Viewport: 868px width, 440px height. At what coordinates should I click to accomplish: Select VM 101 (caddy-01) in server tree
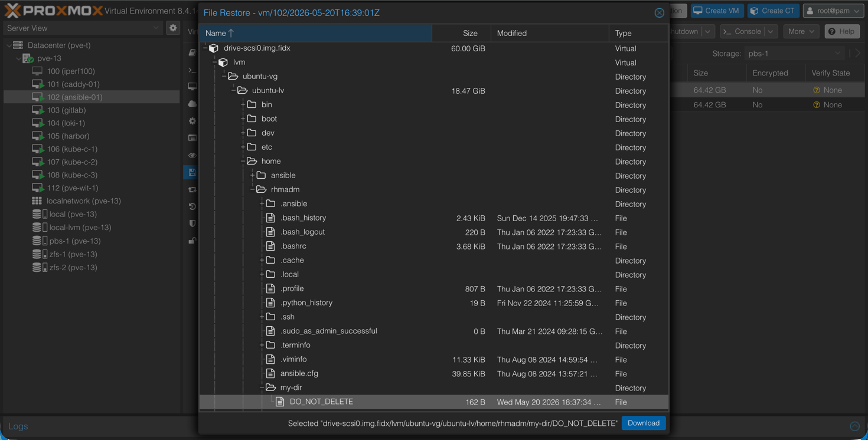click(x=92, y=84)
